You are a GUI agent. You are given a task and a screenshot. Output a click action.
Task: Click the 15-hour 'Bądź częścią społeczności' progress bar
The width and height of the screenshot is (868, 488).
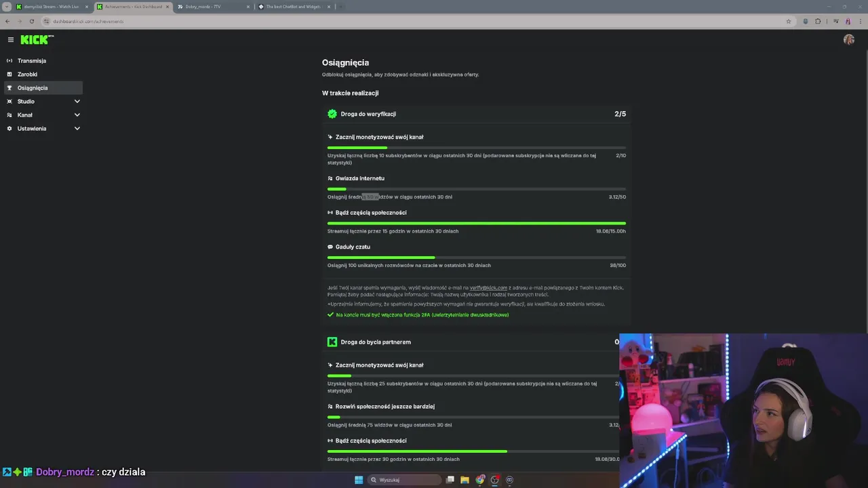coord(477,223)
